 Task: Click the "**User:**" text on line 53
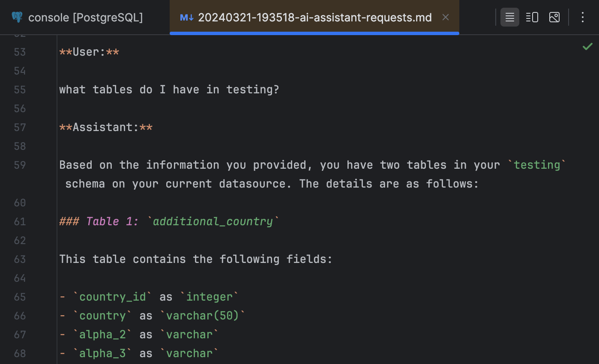click(x=89, y=52)
